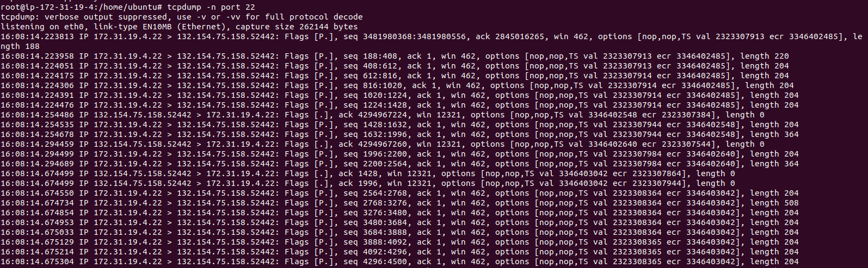Click the timestamp 16:08:14.223813

(37, 36)
